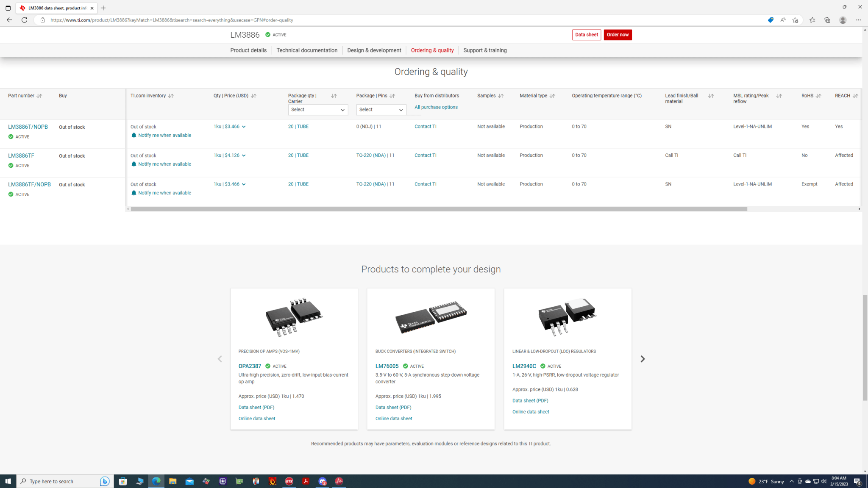Viewport: 868px width, 488px height.
Task: Open Windows Start menu
Action: tap(8, 481)
